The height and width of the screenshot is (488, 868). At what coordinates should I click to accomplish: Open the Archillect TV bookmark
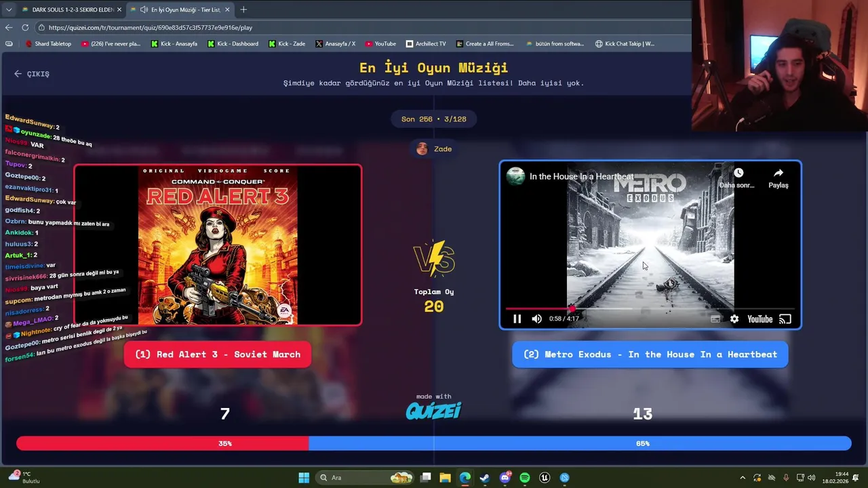[x=426, y=44]
